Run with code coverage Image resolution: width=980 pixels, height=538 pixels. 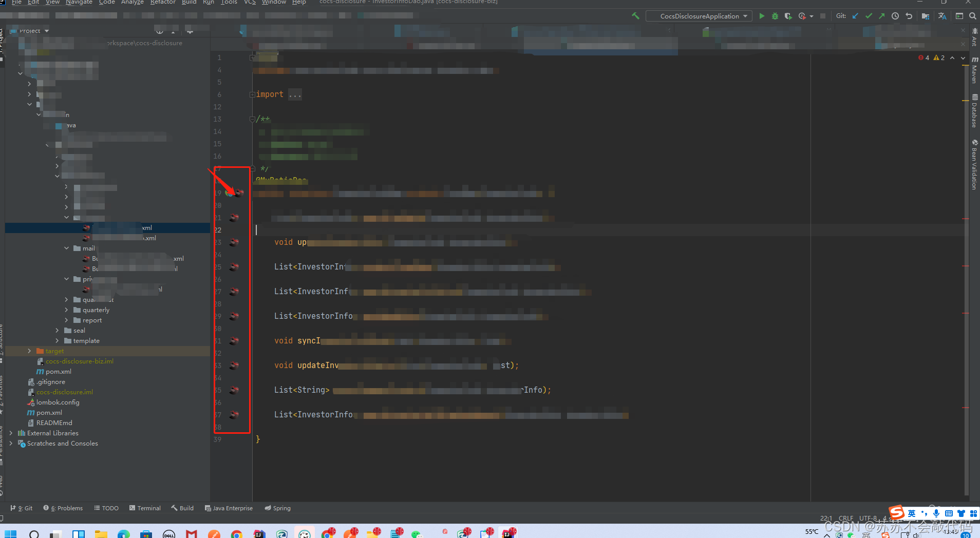point(788,16)
